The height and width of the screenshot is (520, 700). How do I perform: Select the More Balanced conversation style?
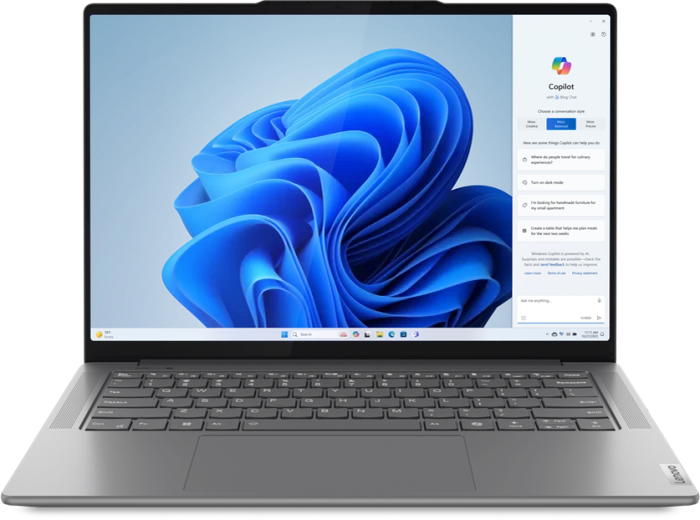pos(561,124)
